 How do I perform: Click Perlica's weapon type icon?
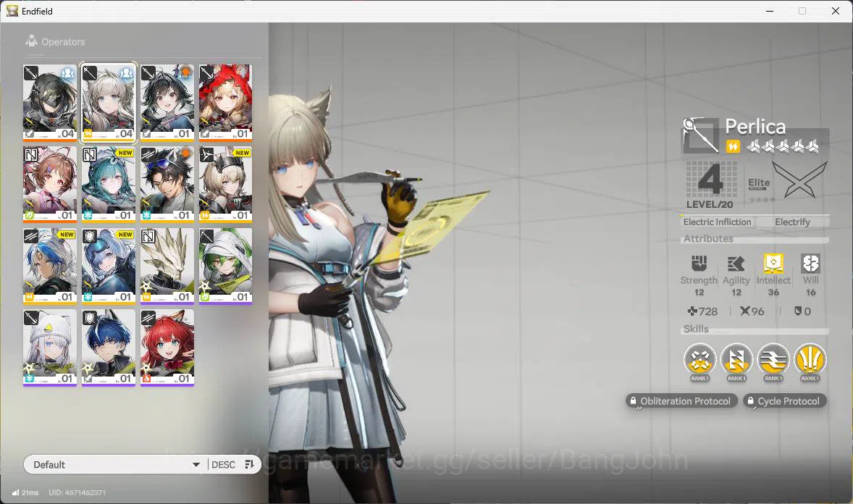click(701, 135)
